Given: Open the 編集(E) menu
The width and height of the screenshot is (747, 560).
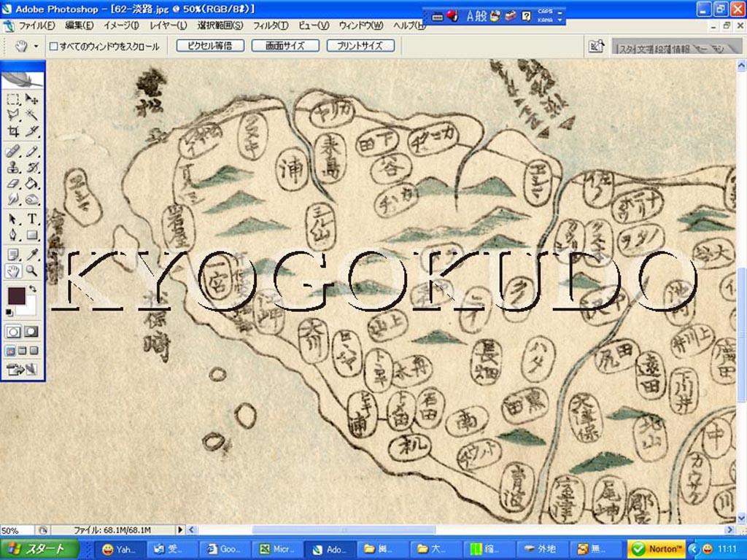Looking at the screenshot, I should coord(79,26).
